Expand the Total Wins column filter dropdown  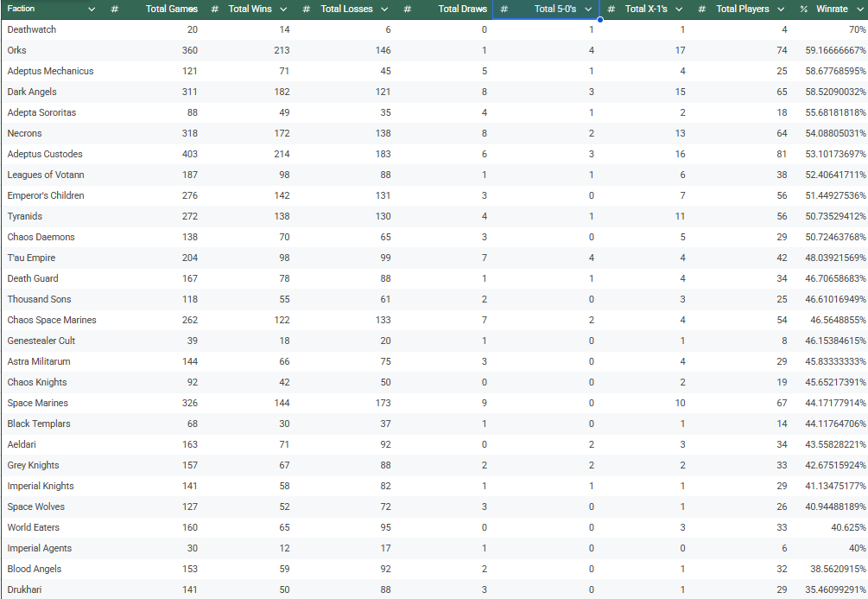pyautogui.click(x=283, y=9)
